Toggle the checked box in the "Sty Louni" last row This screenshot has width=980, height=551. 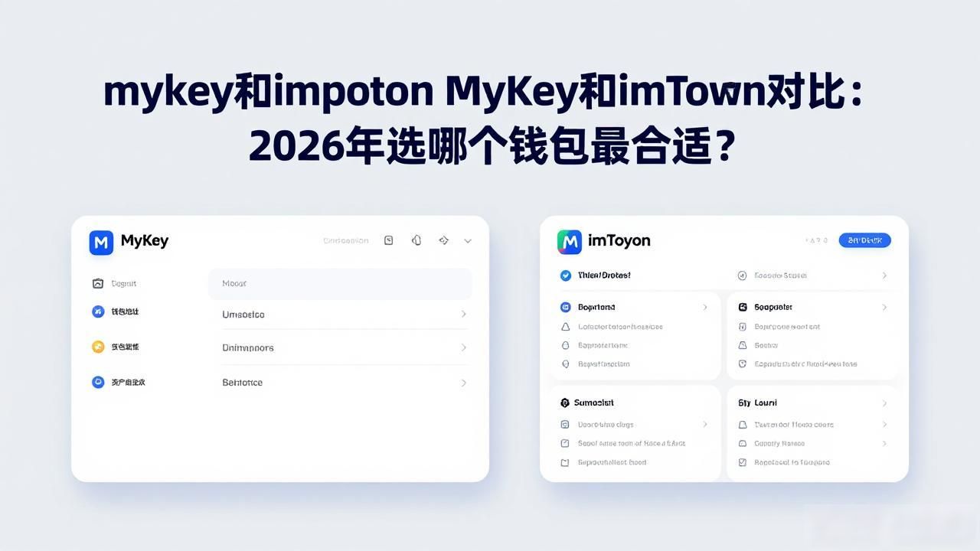[743, 462]
